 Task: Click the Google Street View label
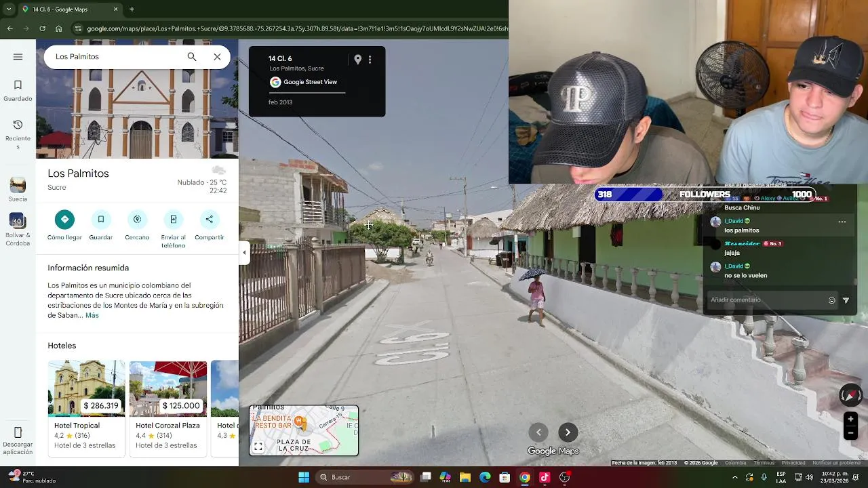(310, 82)
